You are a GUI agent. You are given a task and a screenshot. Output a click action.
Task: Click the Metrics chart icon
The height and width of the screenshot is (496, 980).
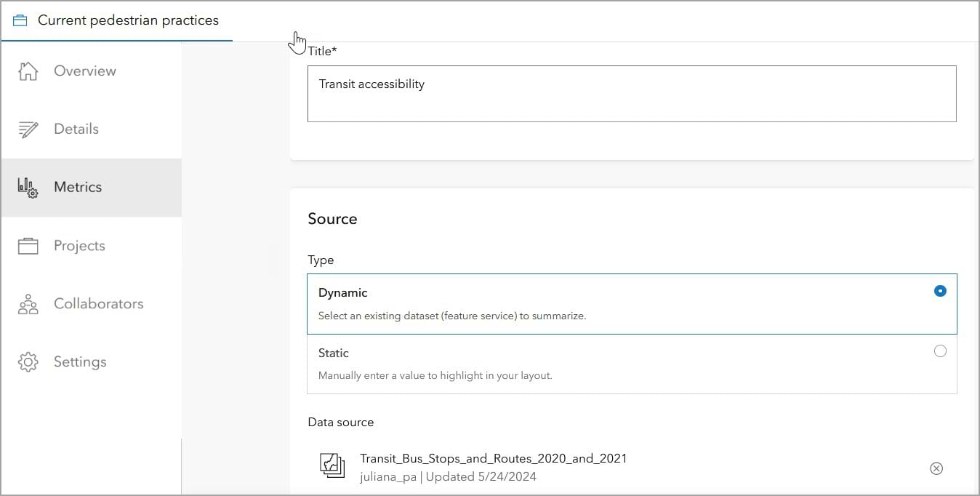[28, 188]
